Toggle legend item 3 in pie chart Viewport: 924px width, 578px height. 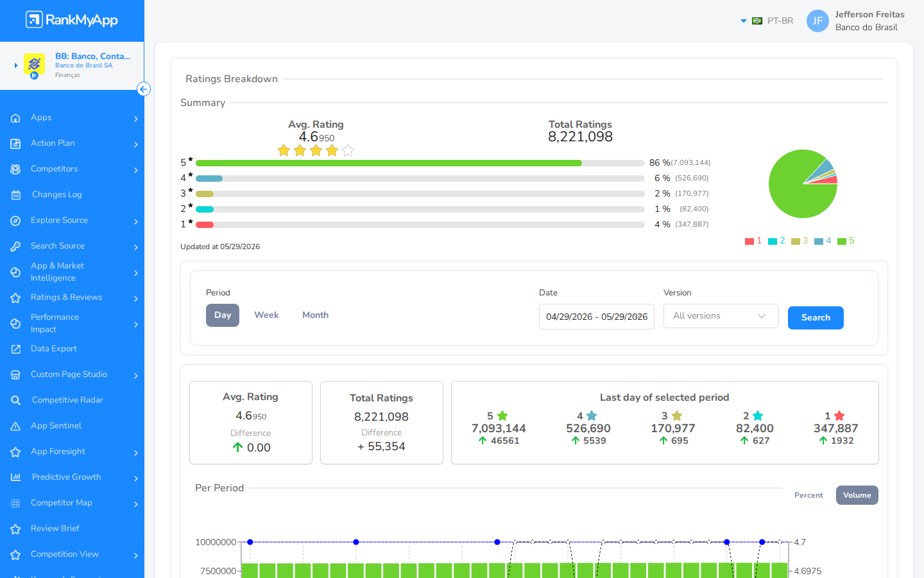(x=800, y=241)
